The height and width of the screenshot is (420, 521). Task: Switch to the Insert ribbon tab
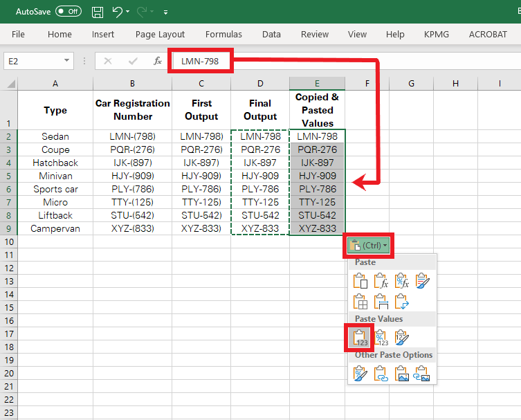102,34
